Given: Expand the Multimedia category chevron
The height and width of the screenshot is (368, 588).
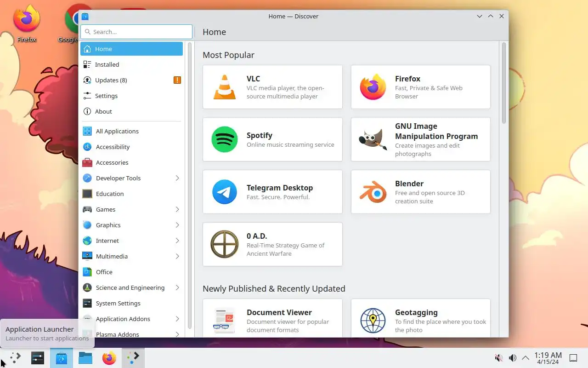Looking at the screenshot, I should click(177, 256).
